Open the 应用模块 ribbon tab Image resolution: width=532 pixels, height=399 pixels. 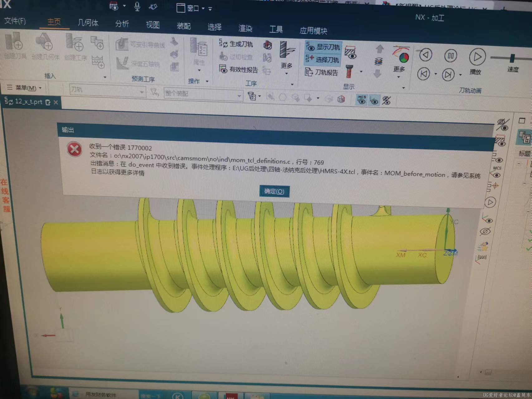tap(313, 31)
